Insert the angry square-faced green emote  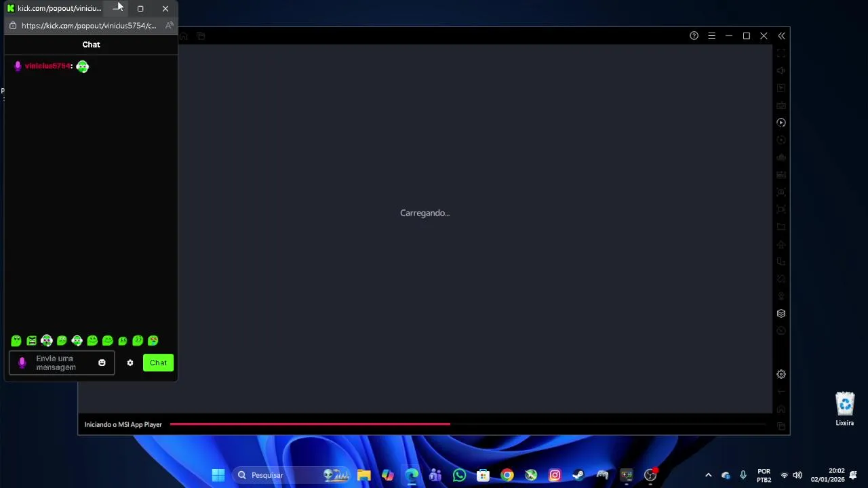tap(31, 341)
